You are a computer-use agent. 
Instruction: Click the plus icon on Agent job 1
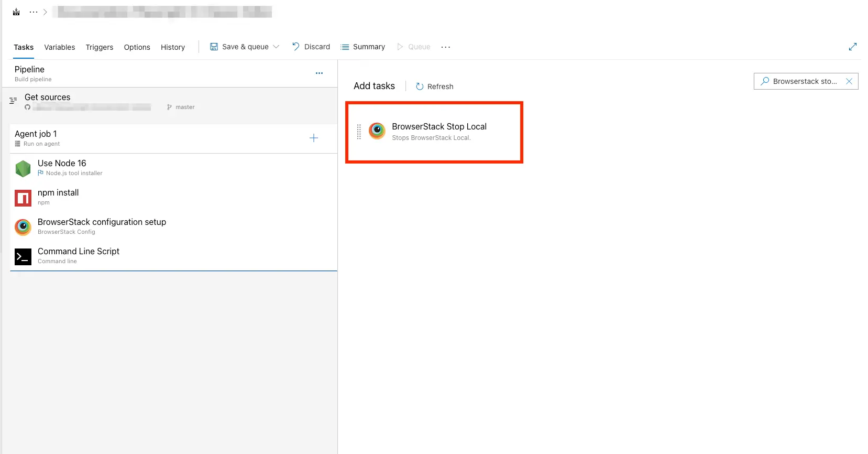click(313, 138)
